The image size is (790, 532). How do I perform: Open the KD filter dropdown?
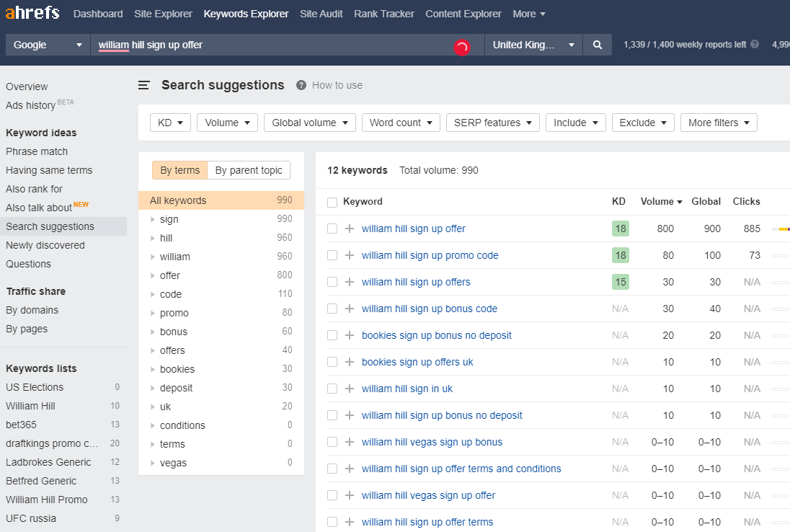coord(170,123)
